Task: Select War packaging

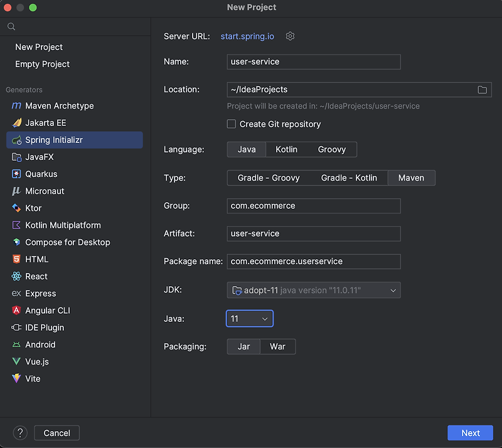Action: coord(277,346)
